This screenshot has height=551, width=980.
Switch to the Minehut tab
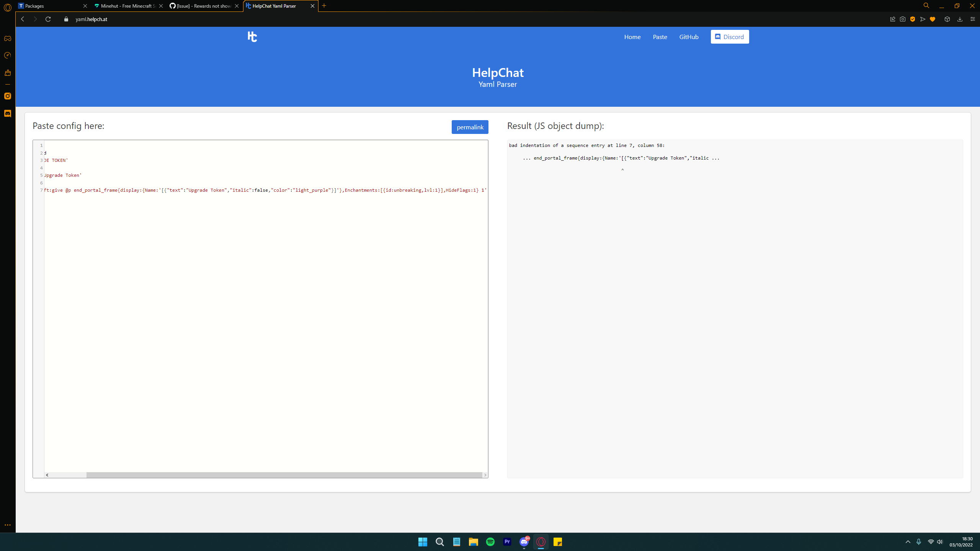(x=126, y=6)
